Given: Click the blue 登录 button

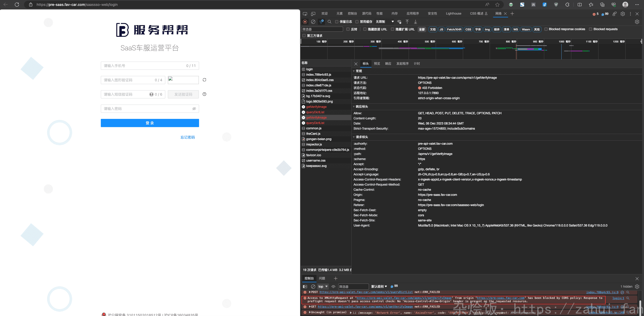Looking at the screenshot, I should coord(150,123).
